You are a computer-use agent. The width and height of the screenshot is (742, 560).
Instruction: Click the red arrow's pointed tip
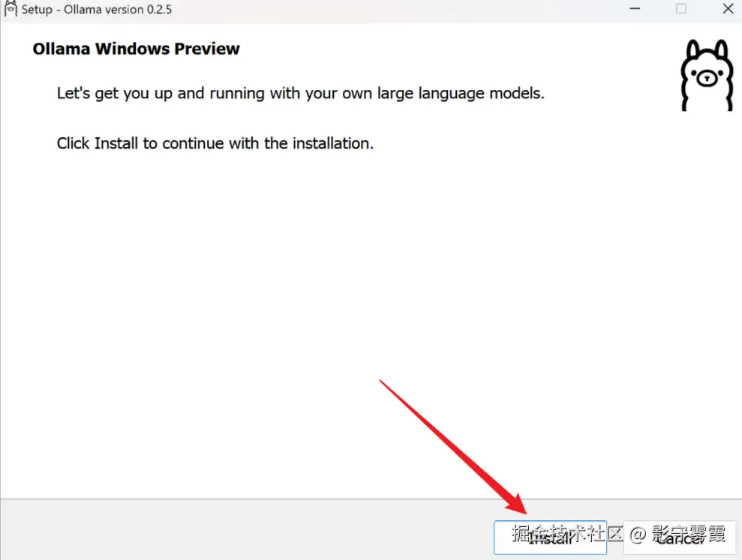pos(524,512)
